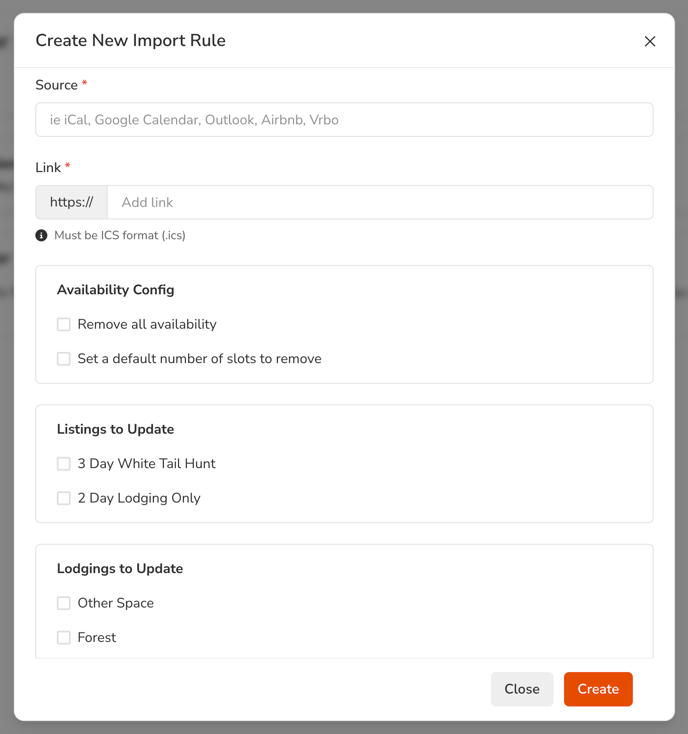The image size is (688, 734).
Task: Click the Link field label
Action: coord(48,168)
